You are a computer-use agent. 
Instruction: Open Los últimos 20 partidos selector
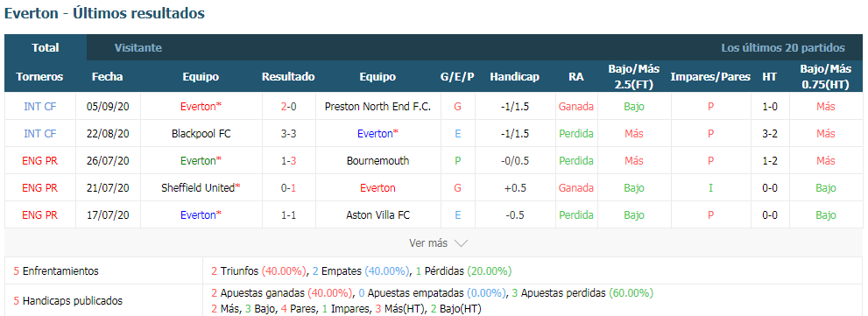[x=783, y=47]
